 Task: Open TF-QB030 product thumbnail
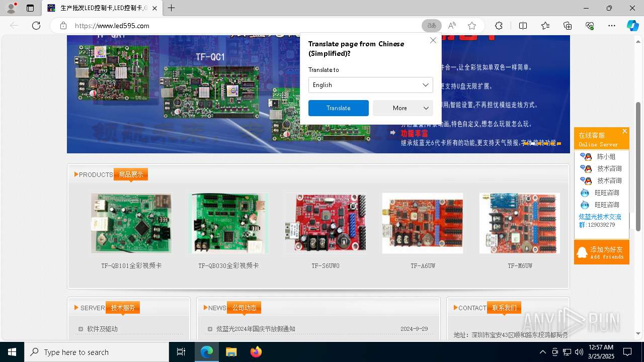(228, 223)
